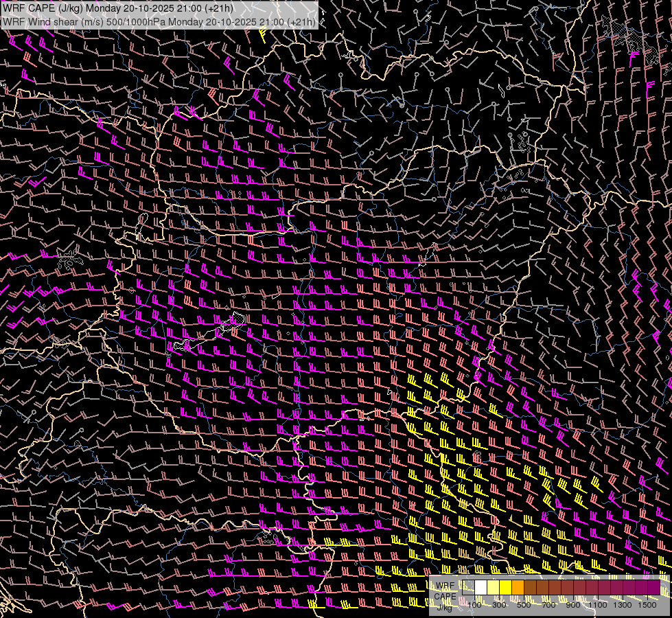Click the white-outlined Lake Balaton shape

(x=209, y=333)
